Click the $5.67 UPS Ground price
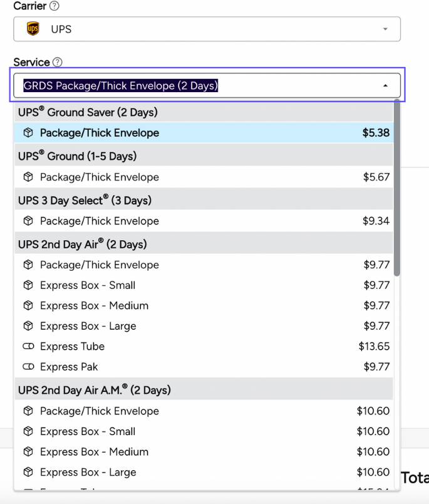Viewport: 429px width, 504px height. (376, 177)
